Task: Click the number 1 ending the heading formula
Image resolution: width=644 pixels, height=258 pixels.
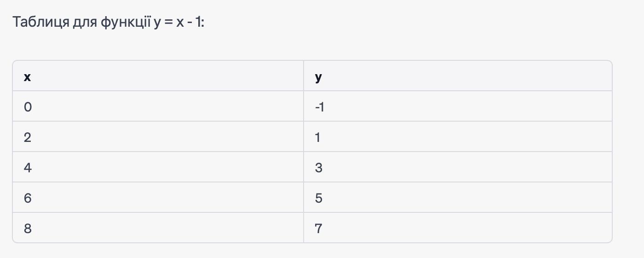Action: (x=198, y=22)
